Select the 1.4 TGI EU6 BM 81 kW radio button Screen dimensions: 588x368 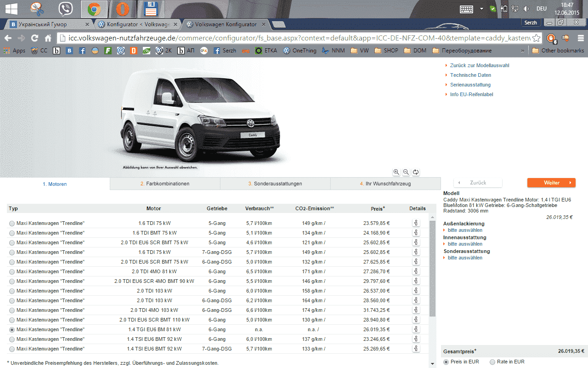click(x=12, y=330)
